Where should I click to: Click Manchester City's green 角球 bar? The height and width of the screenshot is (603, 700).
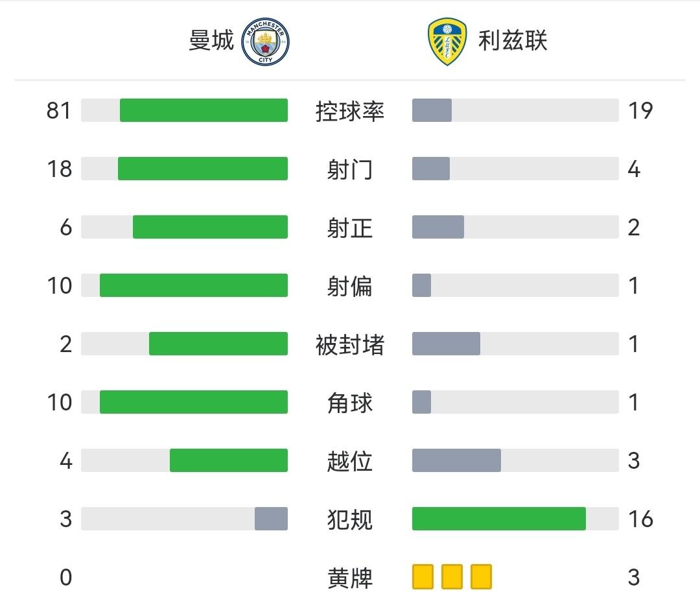coord(193,402)
